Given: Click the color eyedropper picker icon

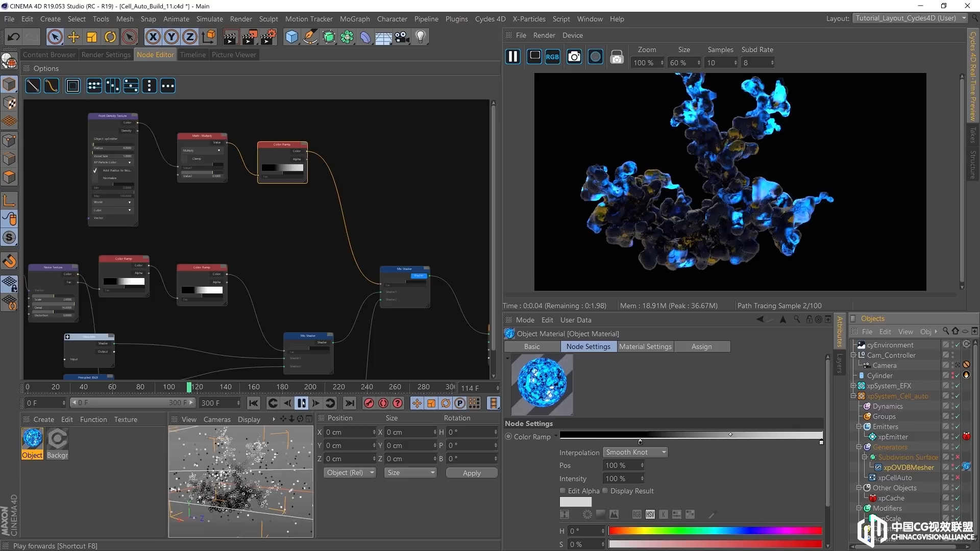Looking at the screenshot, I should coord(712,514).
